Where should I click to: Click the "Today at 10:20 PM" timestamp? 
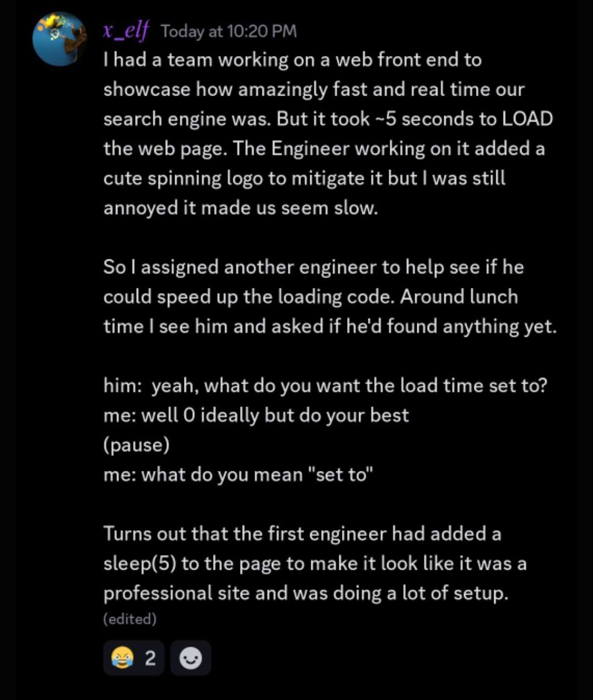[228, 31]
